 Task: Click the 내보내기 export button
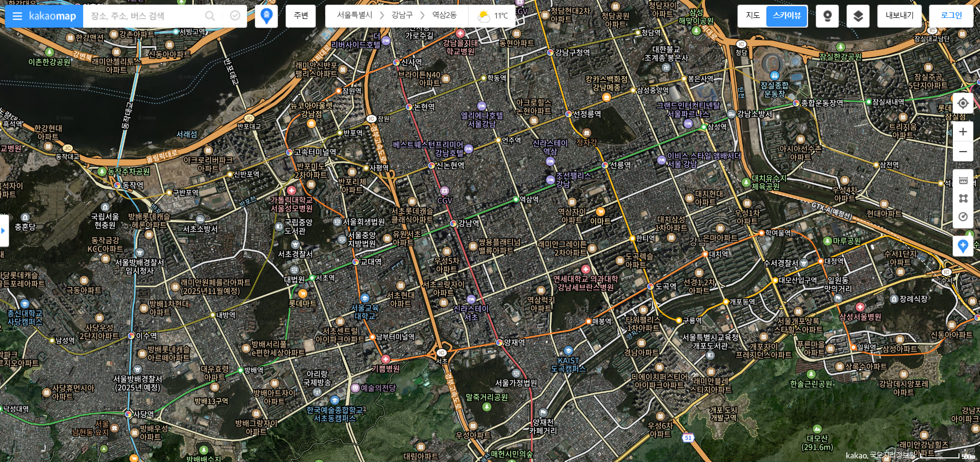coord(900,16)
